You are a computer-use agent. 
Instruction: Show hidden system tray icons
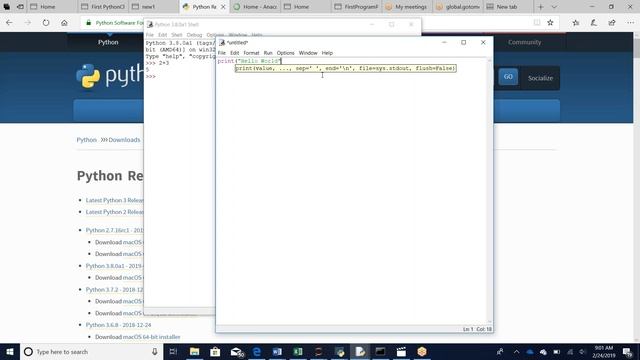[x=516, y=351]
